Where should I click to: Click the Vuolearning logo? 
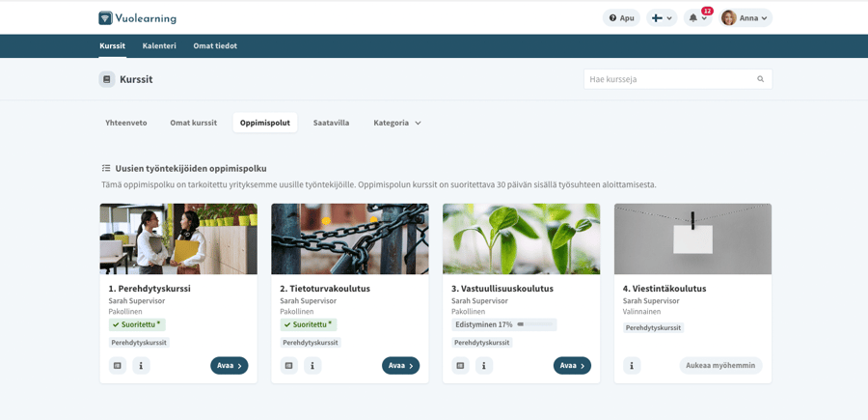coord(137,18)
